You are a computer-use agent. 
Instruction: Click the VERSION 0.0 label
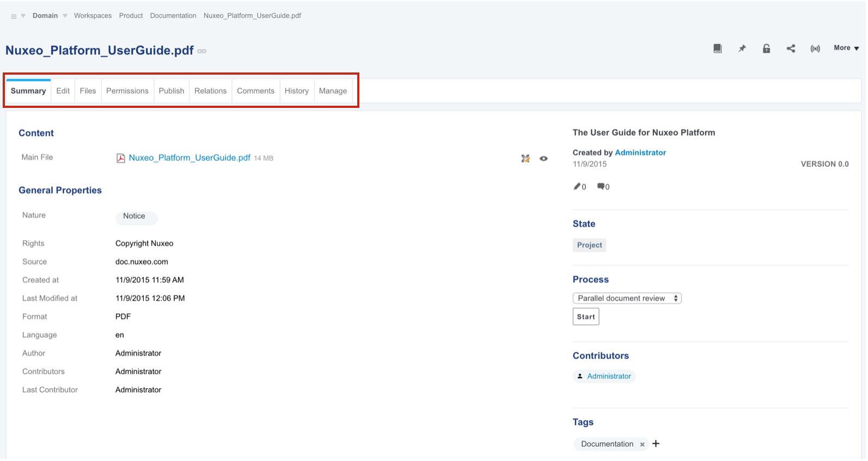click(x=824, y=164)
